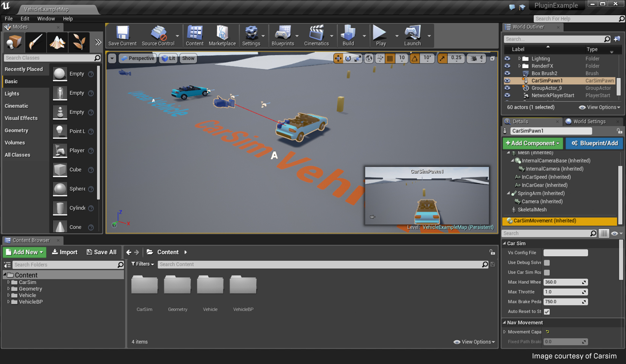This screenshot has height=364, width=626.
Task: Click the Save All button
Action: coord(101,252)
